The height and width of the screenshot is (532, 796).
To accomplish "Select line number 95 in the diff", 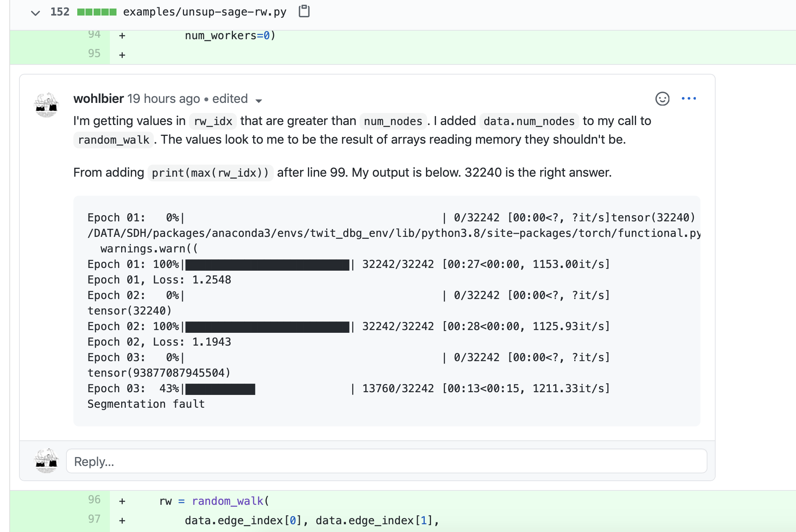I will coord(94,54).
